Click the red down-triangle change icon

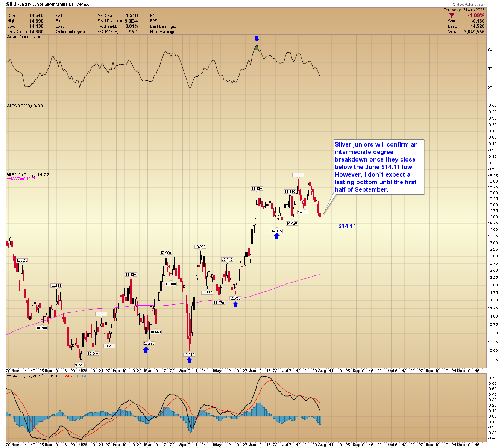[452, 15]
